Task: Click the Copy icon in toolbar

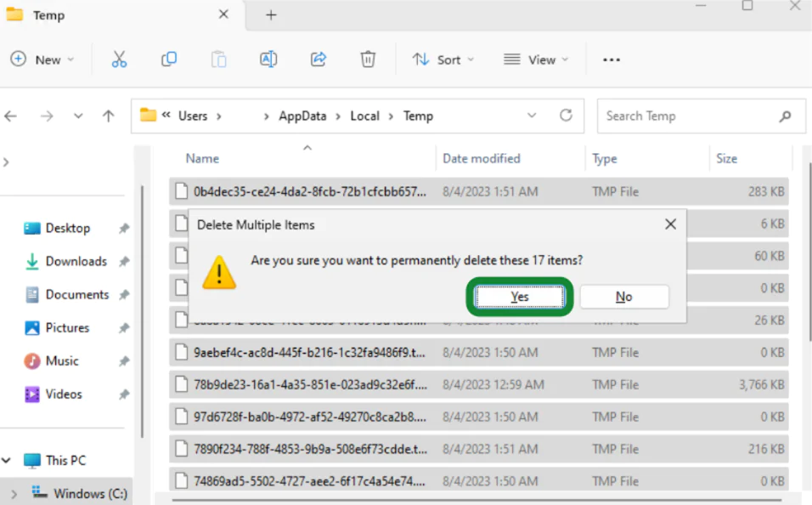Action: [x=169, y=60]
